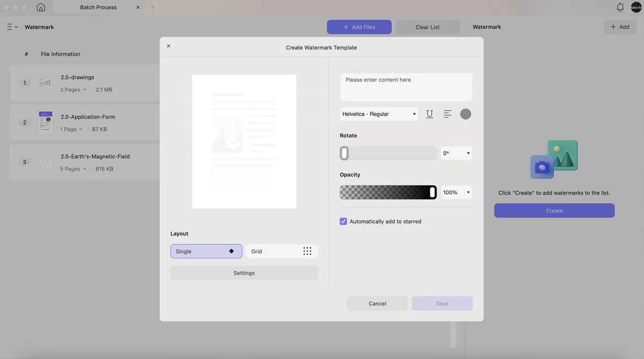This screenshot has width=644, height=359.
Task: Click the Add Files button
Action: coord(359,27)
